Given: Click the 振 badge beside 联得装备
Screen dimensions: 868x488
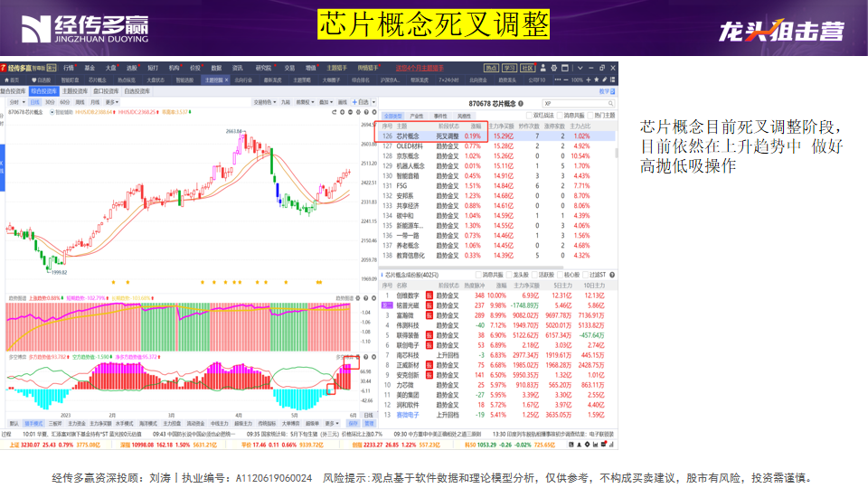Looking at the screenshot, I should [x=429, y=335].
